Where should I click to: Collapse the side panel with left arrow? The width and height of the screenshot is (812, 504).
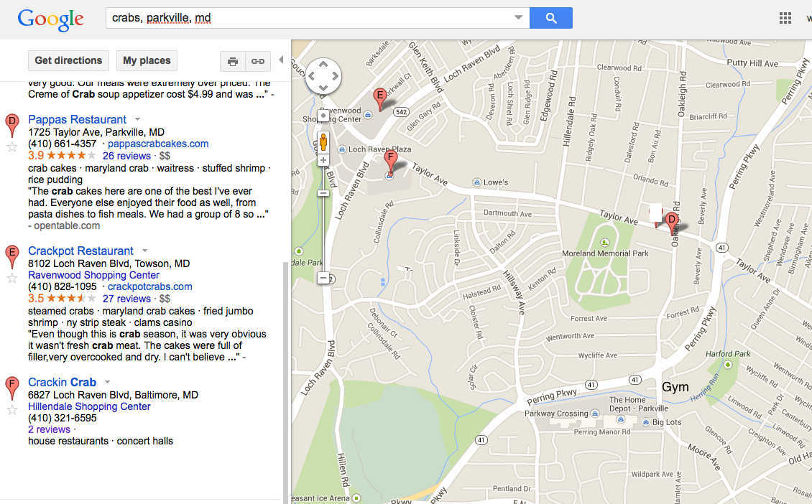tap(281, 60)
